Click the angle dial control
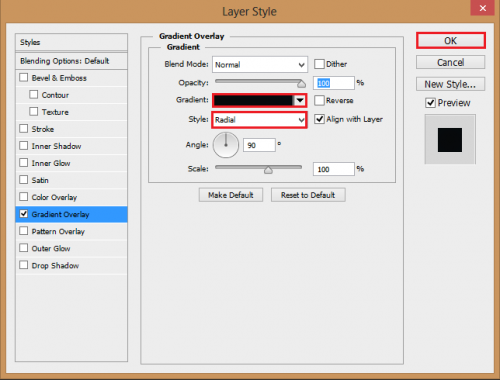 coord(226,145)
